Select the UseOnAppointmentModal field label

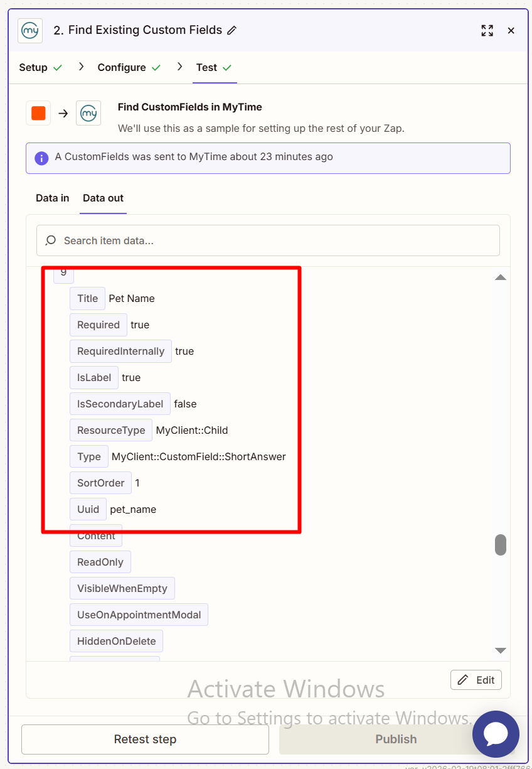[139, 615]
